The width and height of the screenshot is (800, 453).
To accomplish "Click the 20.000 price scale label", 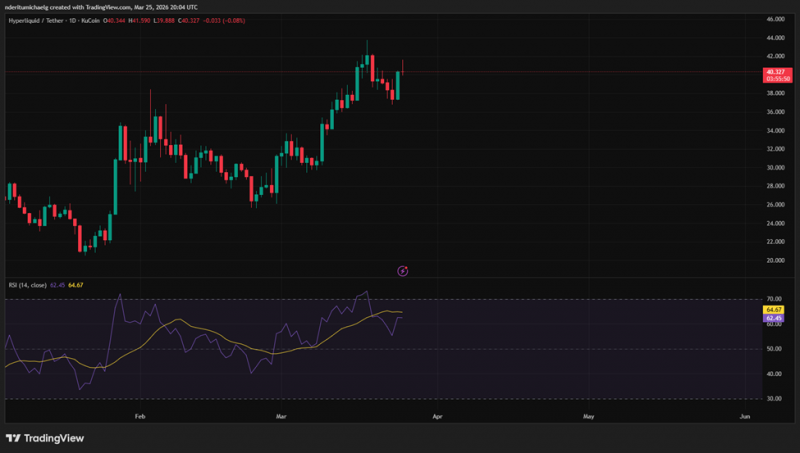I will [x=776, y=260].
